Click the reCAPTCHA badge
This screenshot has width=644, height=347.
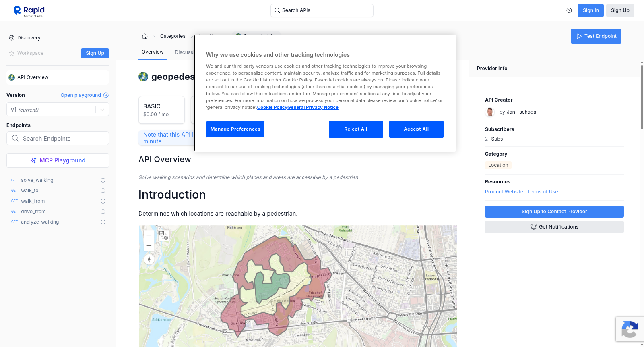click(630, 329)
